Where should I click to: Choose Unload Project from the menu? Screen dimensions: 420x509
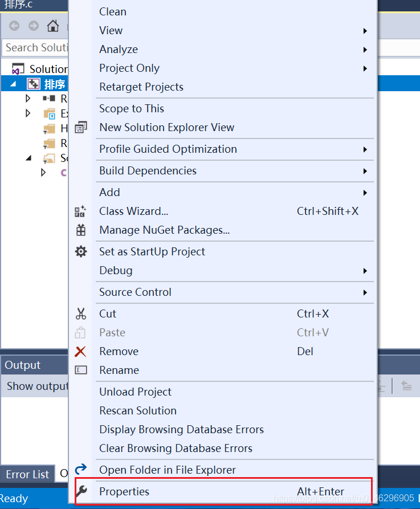click(135, 392)
